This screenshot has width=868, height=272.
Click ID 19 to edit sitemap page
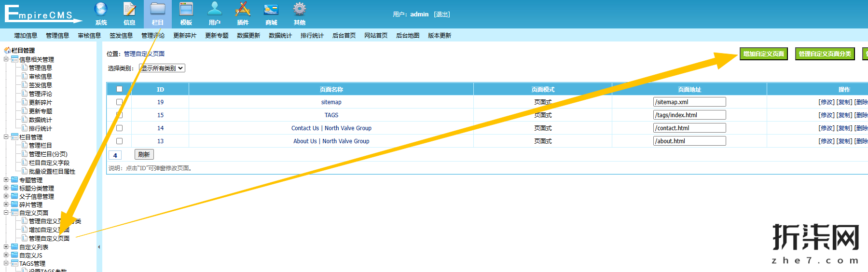coord(160,102)
